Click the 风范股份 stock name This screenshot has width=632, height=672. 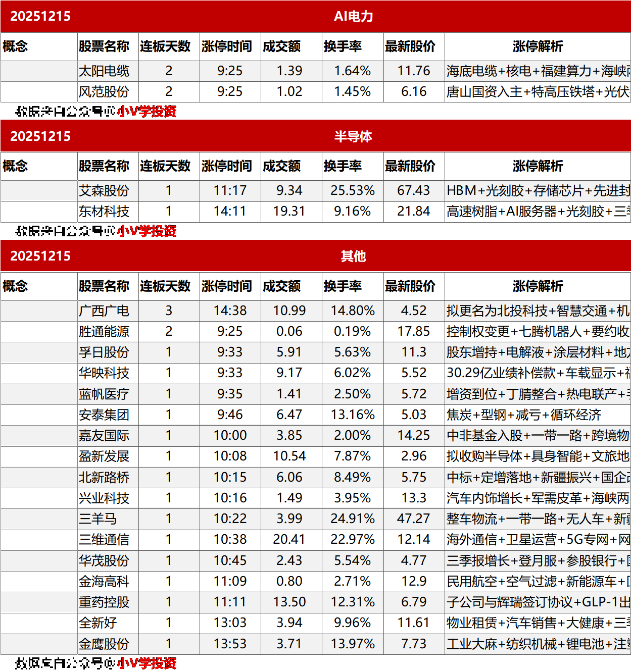tap(105, 92)
